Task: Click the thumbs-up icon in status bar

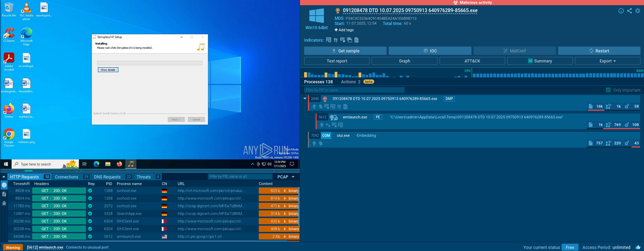Action: [638, 247]
